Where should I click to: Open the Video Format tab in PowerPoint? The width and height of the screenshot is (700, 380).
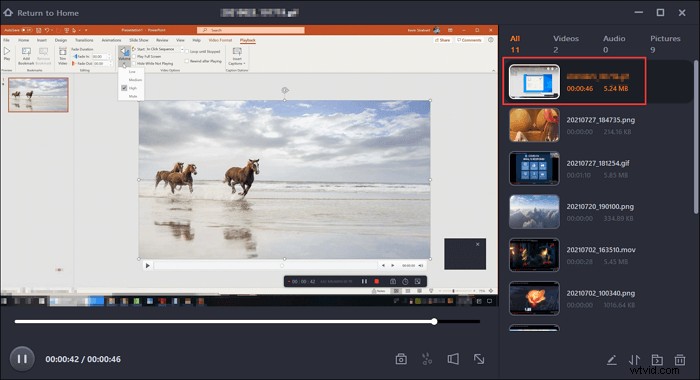221,40
